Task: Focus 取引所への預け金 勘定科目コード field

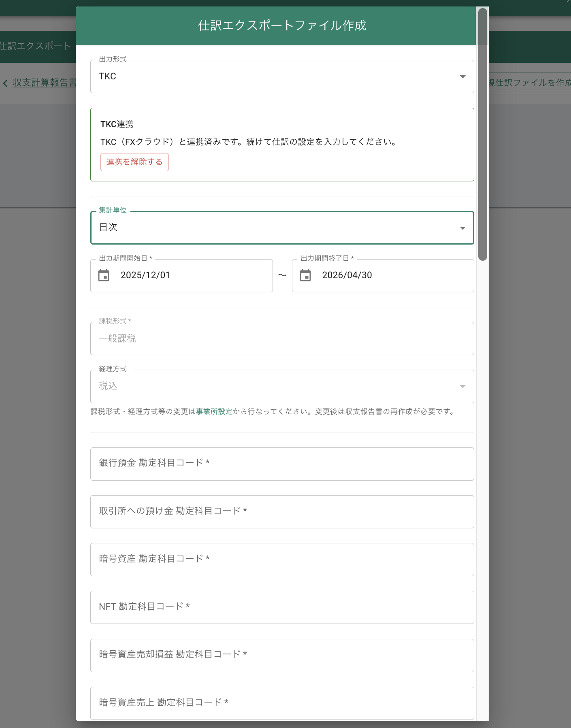Action: (282, 512)
